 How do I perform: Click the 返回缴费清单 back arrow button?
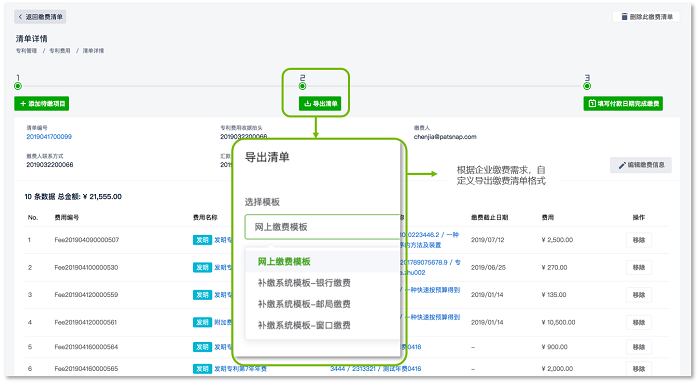coord(40,17)
